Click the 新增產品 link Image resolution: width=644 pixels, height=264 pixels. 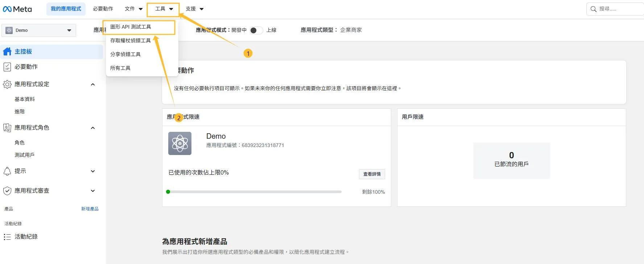click(90, 209)
